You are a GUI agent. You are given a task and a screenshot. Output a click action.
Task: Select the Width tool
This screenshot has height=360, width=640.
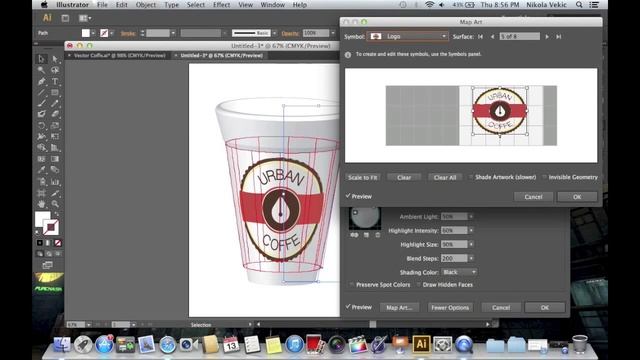click(x=41, y=137)
